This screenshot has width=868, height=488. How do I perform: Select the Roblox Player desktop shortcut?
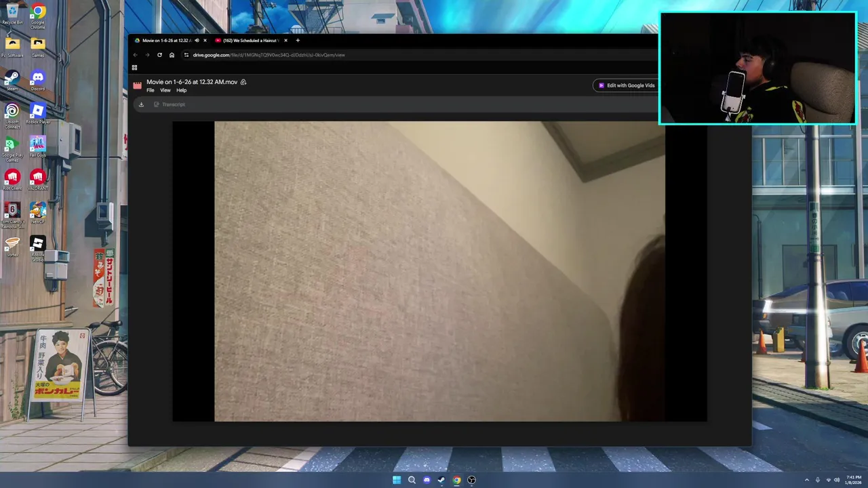click(38, 113)
